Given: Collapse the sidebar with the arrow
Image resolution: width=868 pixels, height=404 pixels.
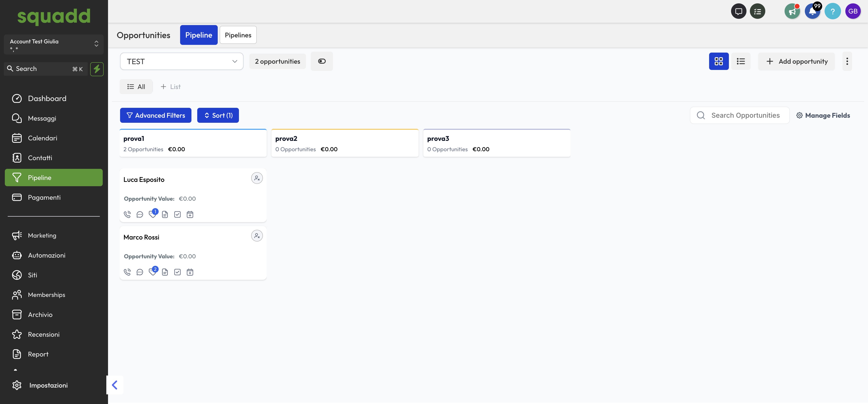Looking at the screenshot, I should [x=115, y=385].
